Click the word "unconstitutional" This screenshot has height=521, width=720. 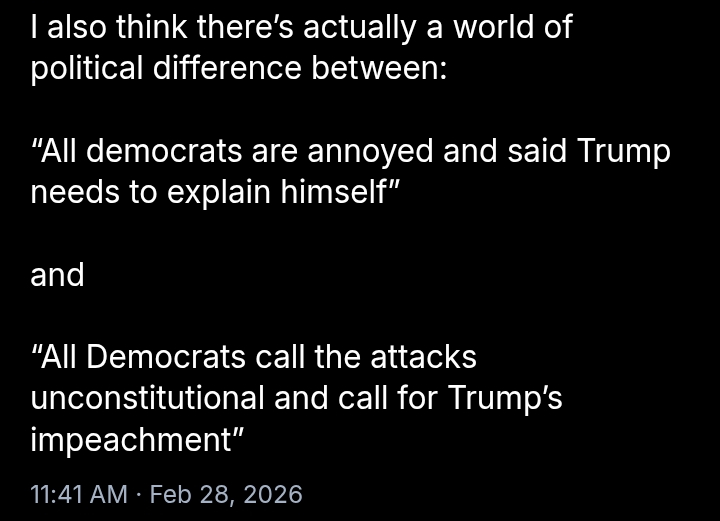click(147, 398)
